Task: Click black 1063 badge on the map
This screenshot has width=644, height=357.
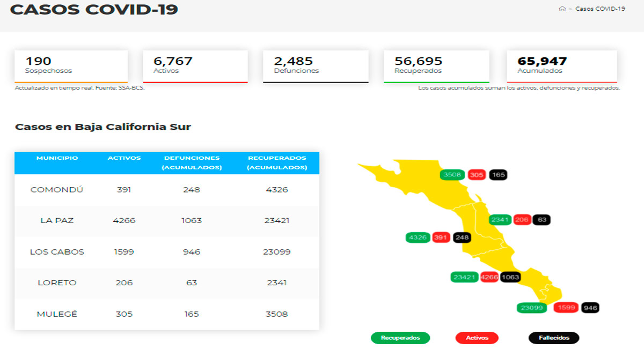Action: pos(510,277)
